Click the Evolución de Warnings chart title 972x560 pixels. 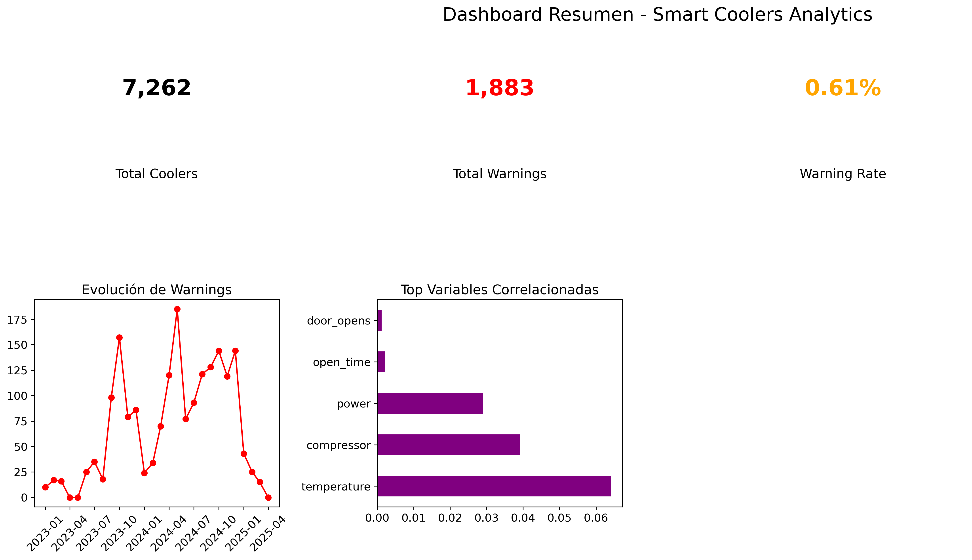point(156,290)
